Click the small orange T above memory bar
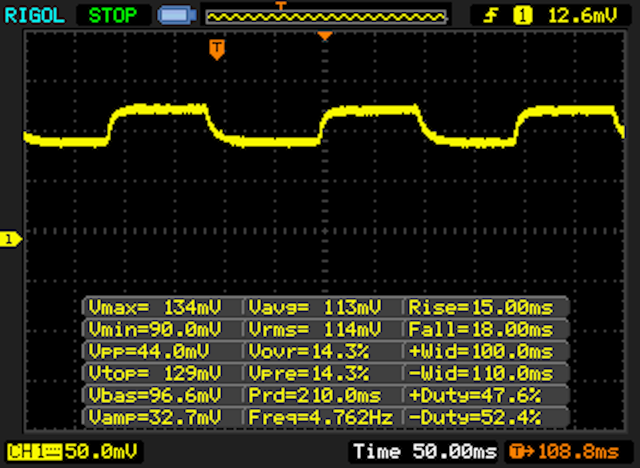Viewport: 640px width, 468px height. [281, 5]
